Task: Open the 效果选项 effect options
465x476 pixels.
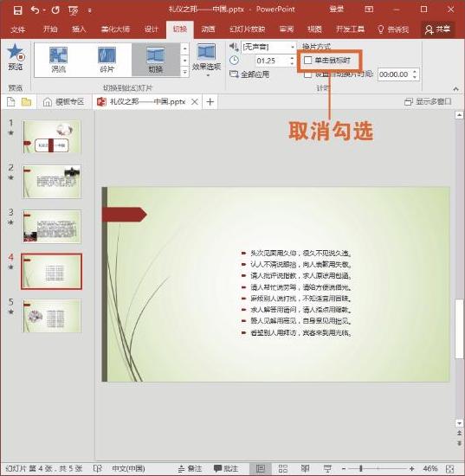Action: tap(206, 60)
